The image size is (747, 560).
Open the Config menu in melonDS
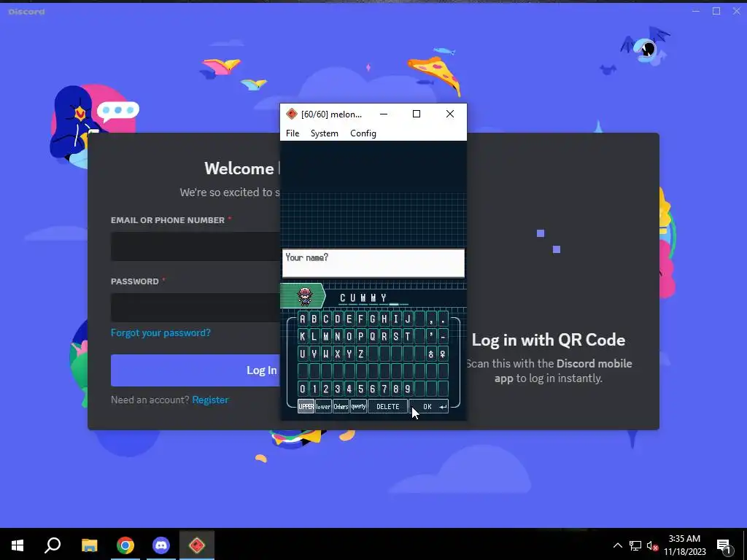point(363,133)
